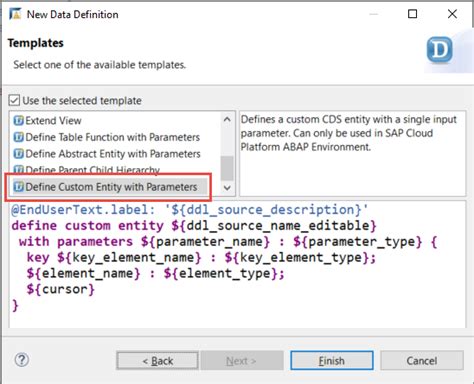Click the blue Data Definition wizard icon
This screenshot has width=474, height=384.
tap(439, 50)
